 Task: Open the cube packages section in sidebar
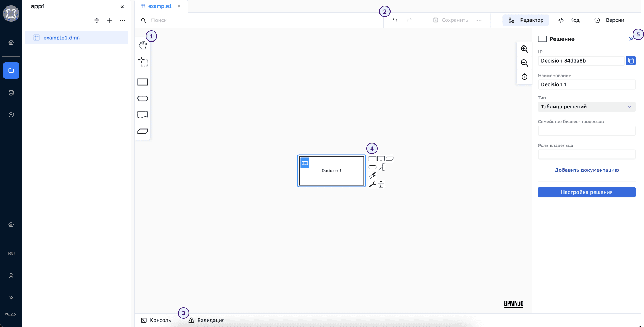coord(11,115)
